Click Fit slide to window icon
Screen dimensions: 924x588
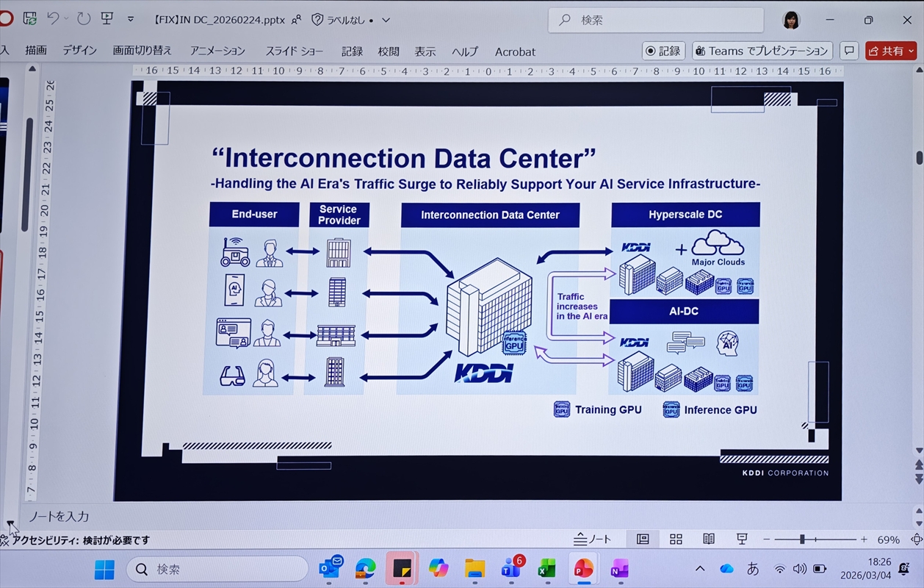click(916, 539)
